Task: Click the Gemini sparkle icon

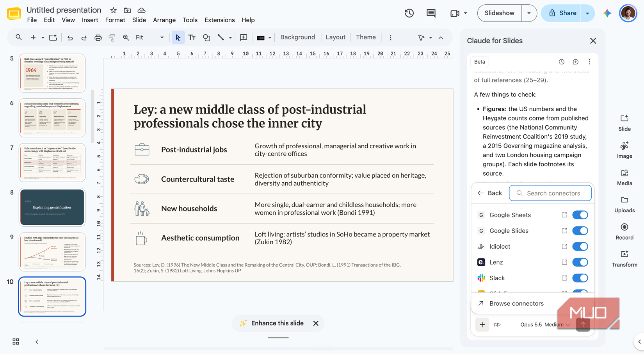Action: click(607, 13)
